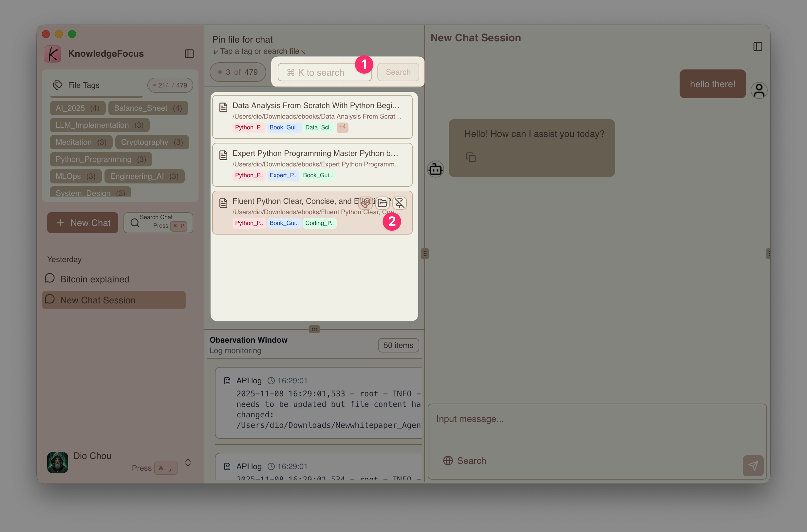The height and width of the screenshot is (532, 807).
Task: Open folder location of Fluent Python file
Action: 382,202
